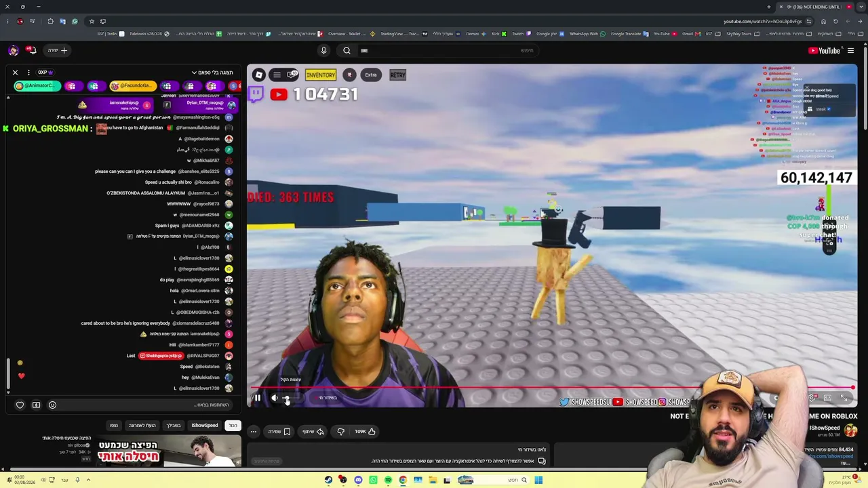
Task: Open the super chat dollar icon
Action: pos(36,405)
